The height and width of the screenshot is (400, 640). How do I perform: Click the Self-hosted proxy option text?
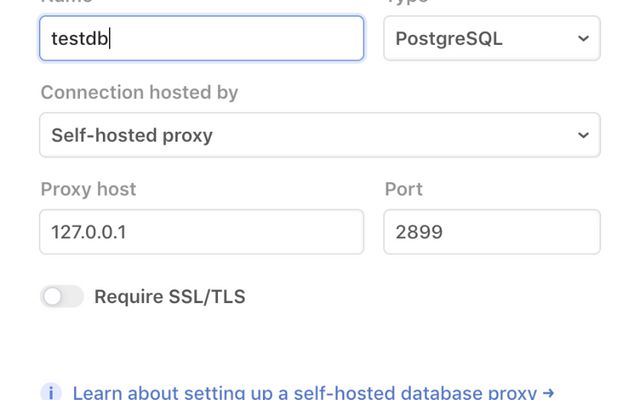pos(132,135)
